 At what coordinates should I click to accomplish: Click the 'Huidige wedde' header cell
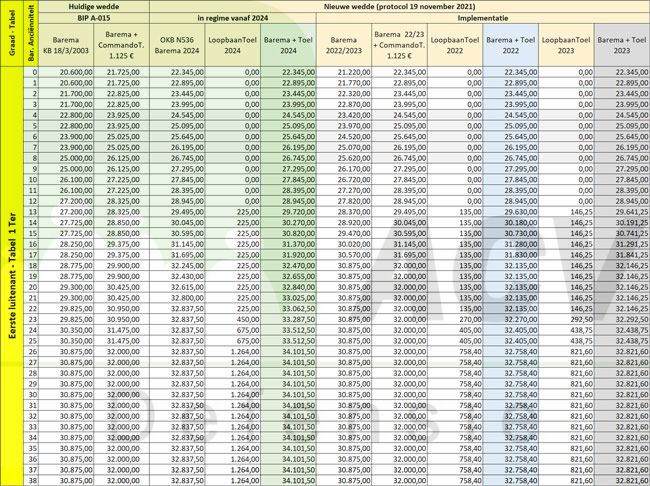pos(94,6)
